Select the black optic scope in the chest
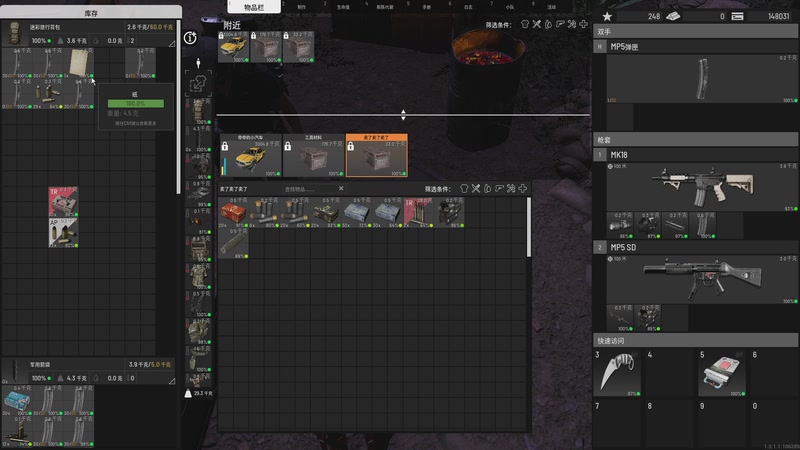This screenshot has width=800, height=450. [449, 212]
